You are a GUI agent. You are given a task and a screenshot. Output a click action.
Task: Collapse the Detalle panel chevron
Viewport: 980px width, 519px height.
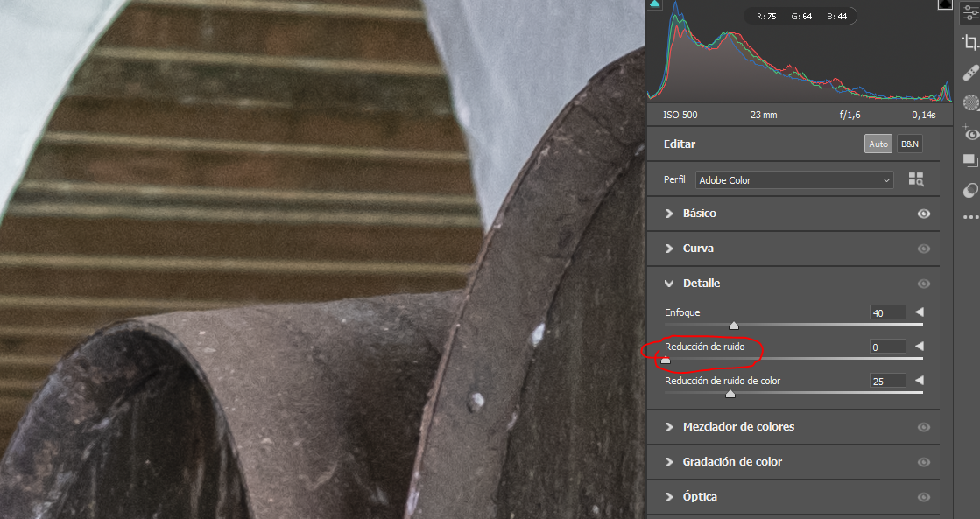point(669,284)
